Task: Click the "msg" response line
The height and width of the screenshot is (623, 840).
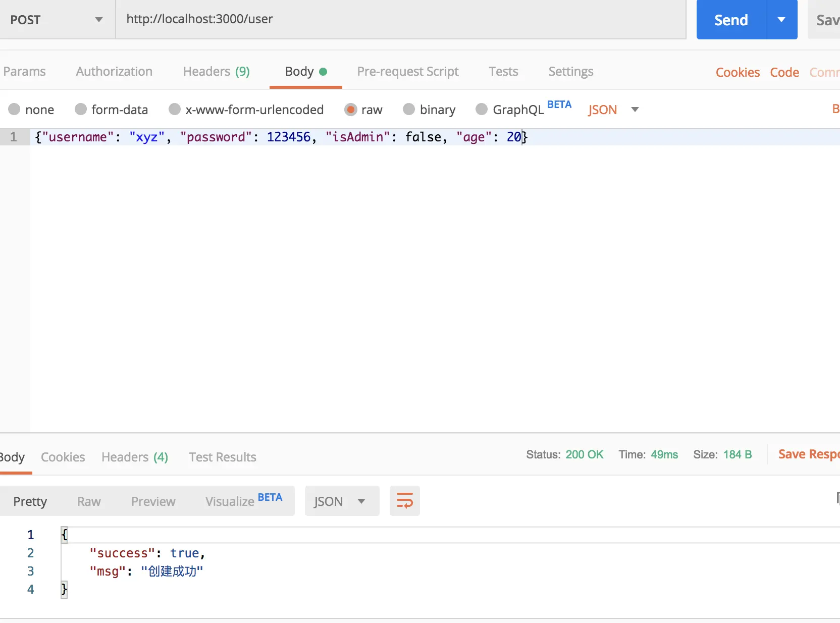Action: pos(146,571)
